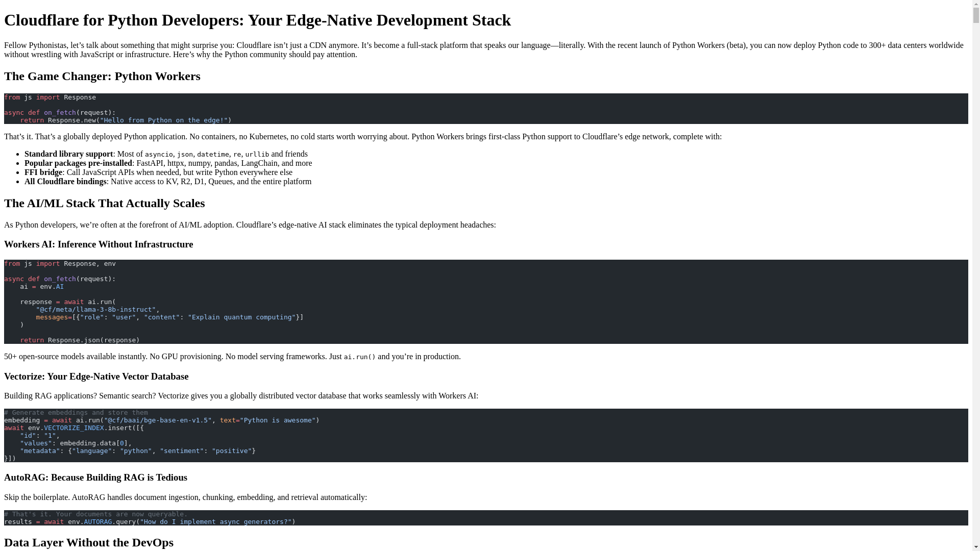Click subheading 'AutoRAG: Because Building RAG is Tedious'
Screen dimensions: 980x551
tap(95, 478)
